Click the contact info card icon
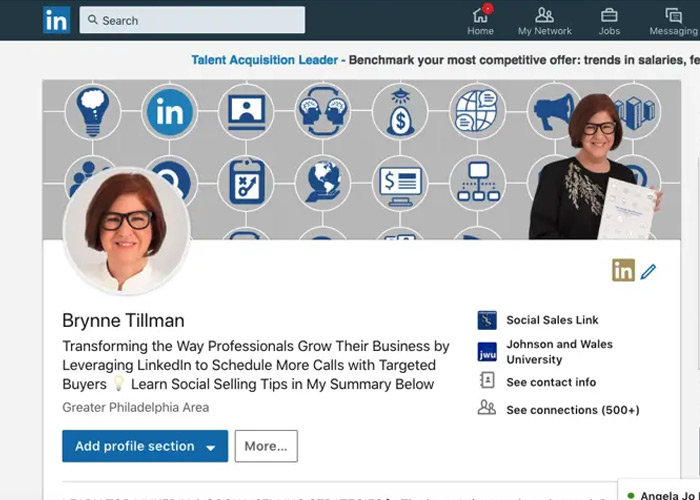The height and width of the screenshot is (500, 700). point(487,381)
